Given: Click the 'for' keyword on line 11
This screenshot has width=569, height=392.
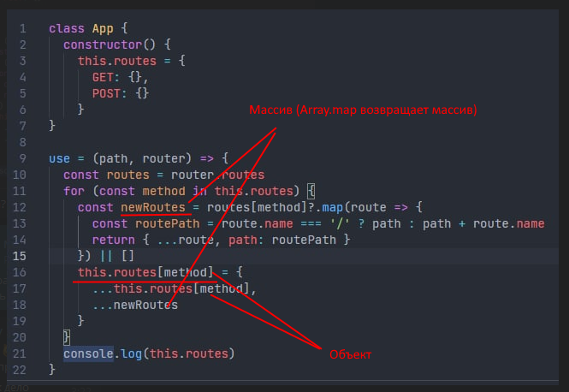Looking at the screenshot, I should tap(74, 191).
